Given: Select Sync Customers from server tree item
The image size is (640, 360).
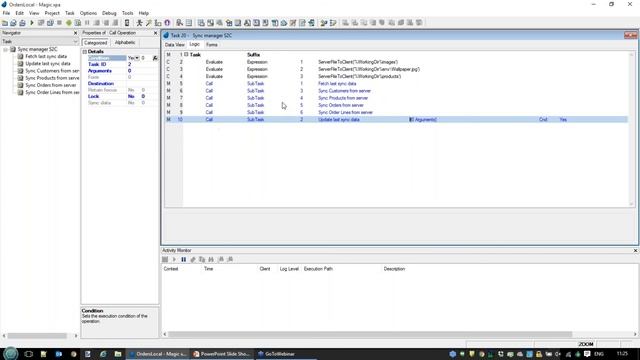Looking at the screenshot, I should [x=52, y=71].
